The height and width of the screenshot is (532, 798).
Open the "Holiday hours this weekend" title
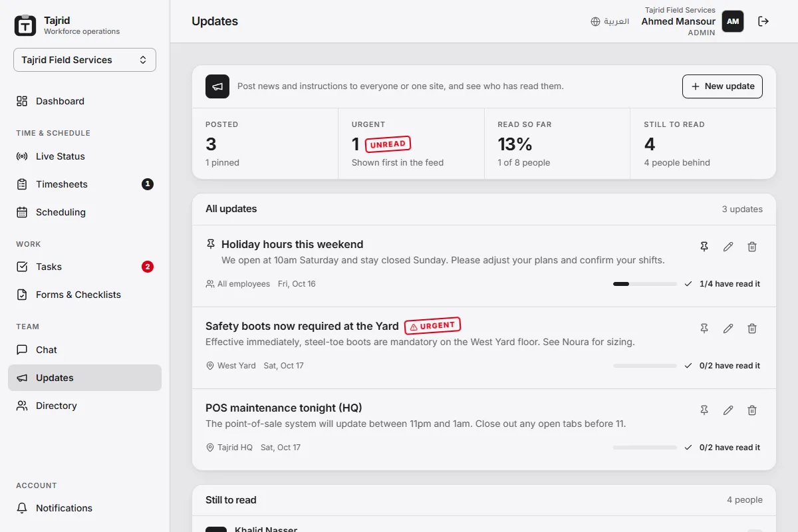click(293, 244)
